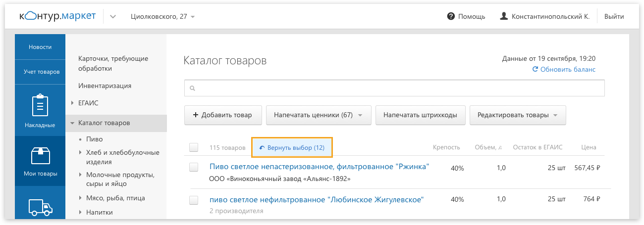Open the Циолковского, 27 store dropdown
The image size is (644, 225).
coord(162,16)
